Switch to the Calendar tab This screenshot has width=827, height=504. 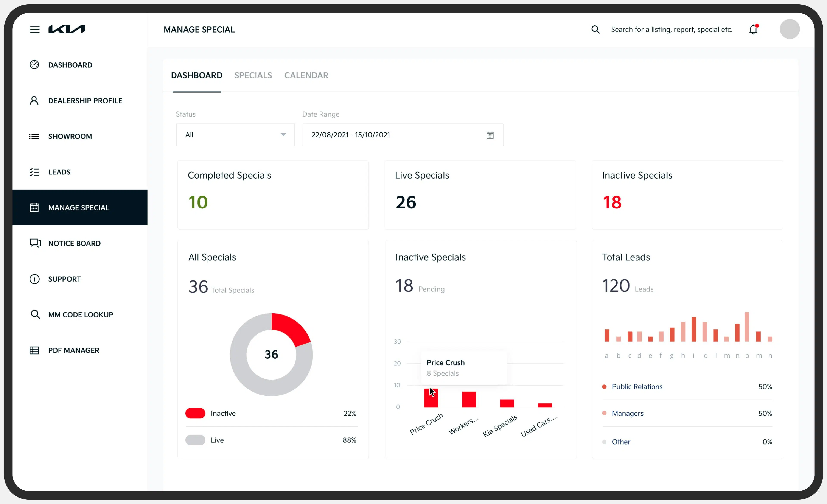point(306,75)
